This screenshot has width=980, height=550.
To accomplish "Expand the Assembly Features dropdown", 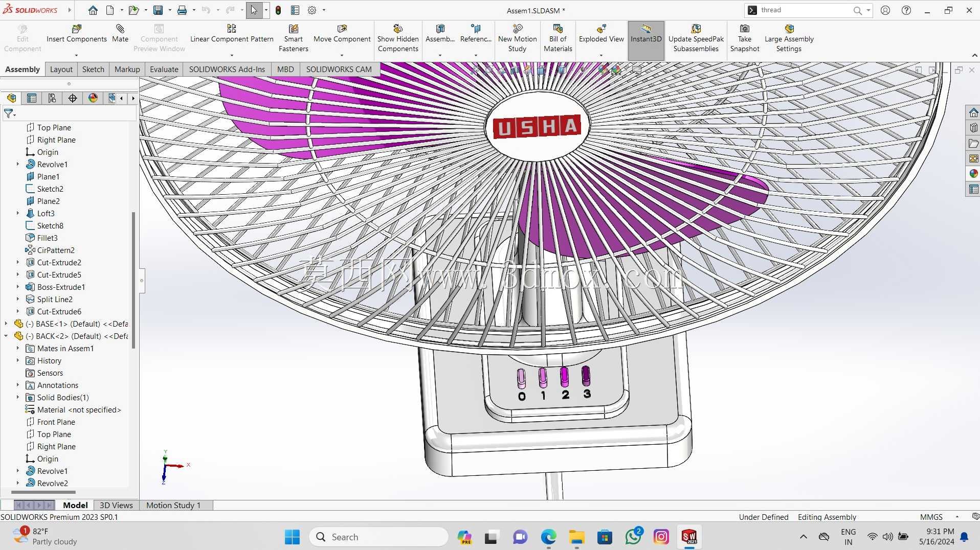I will [440, 55].
